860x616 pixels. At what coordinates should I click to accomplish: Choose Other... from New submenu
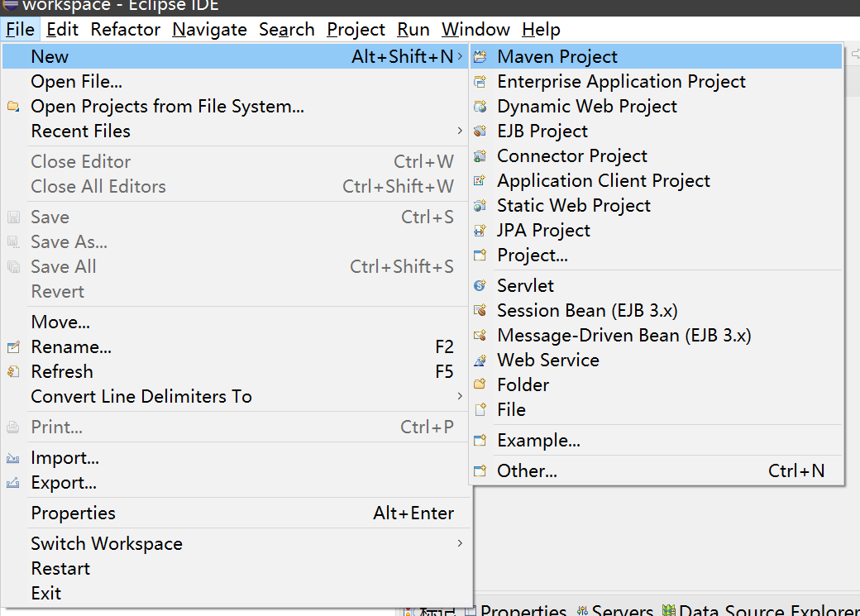527,471
